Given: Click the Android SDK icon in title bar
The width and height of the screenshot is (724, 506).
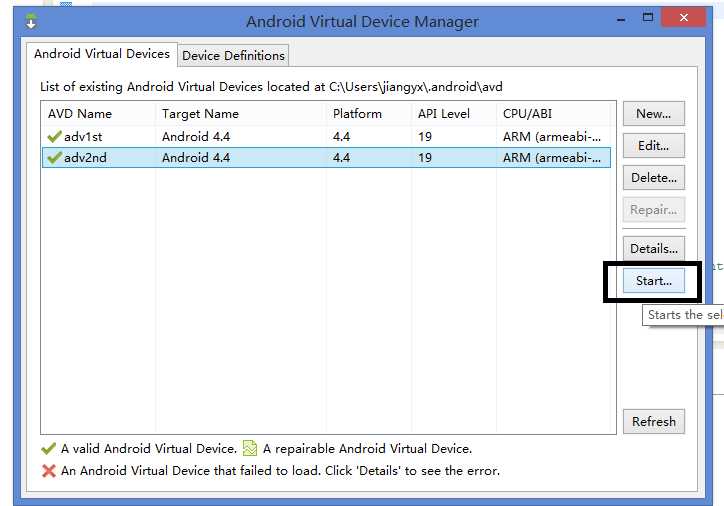Looking at the screenshot, I should 31,21.
